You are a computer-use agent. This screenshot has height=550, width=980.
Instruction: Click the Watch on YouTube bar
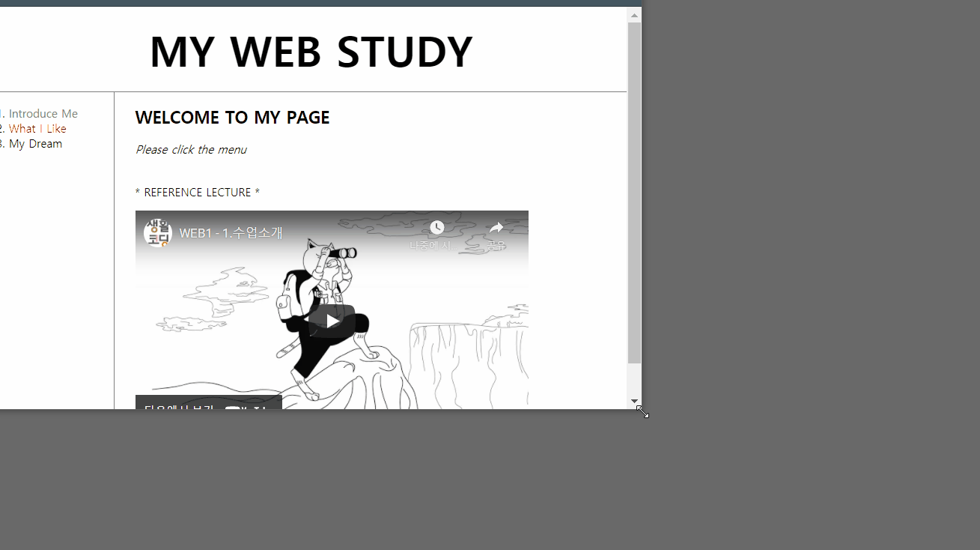pos(209,403)
